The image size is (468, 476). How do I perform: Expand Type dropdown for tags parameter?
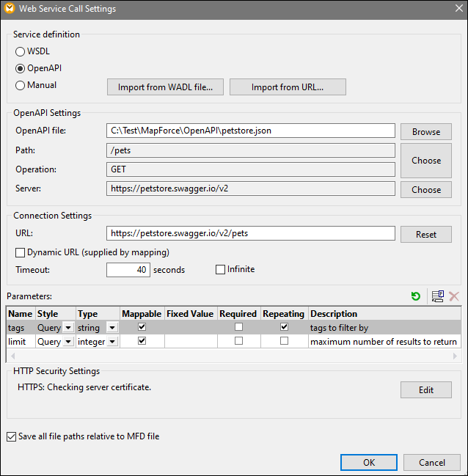(111, 328)
